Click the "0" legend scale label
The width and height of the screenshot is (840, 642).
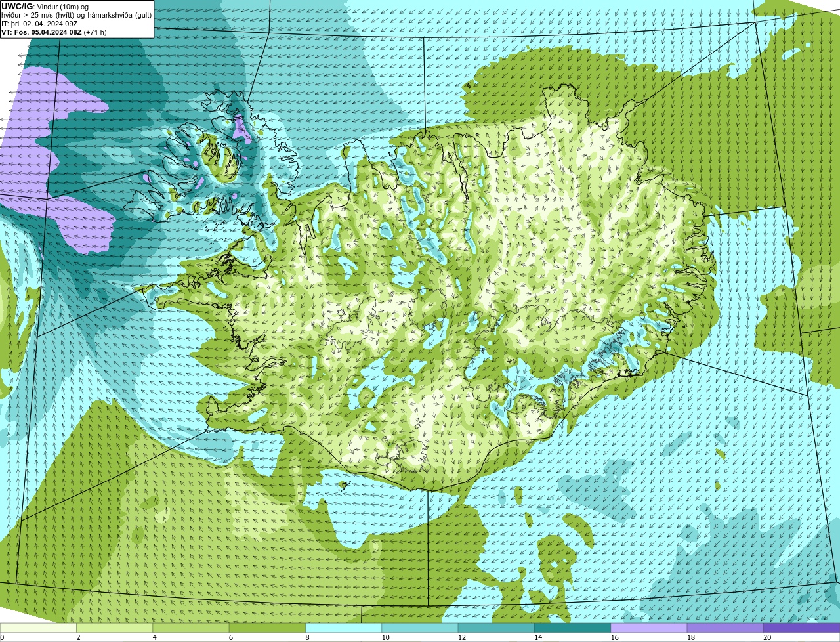[x=2, y=637]
